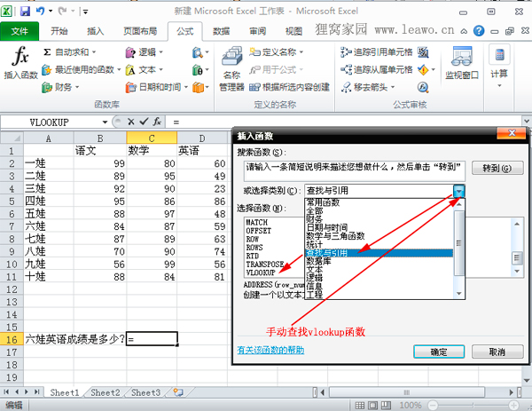Switch to Page Break Preview in status bar
This screenshot has width=532, height=411.
tap(386, 405)
